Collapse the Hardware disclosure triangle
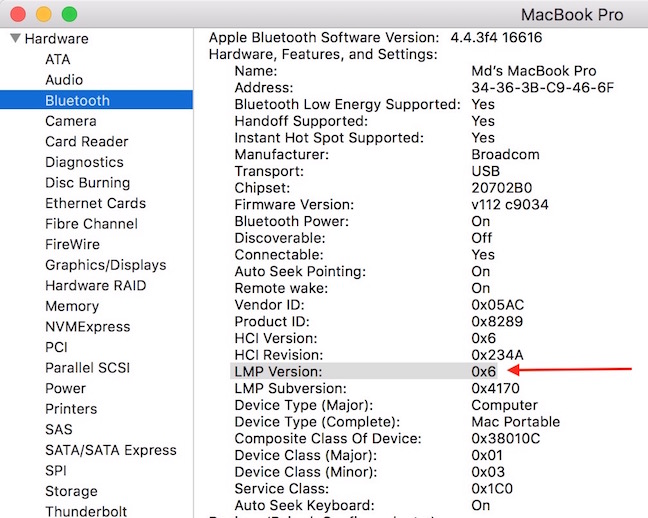 pyautogui.click(x=15, y=39)
